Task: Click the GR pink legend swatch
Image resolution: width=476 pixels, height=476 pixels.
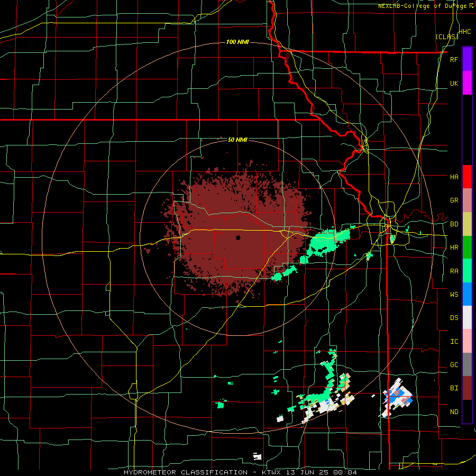Action: pos(467,200)
